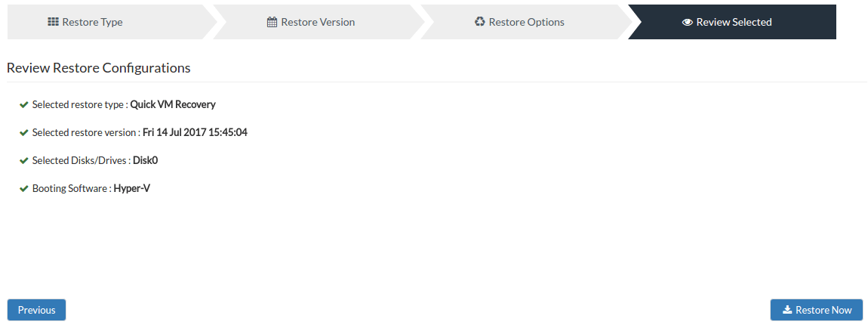Viewport: 868px width, 328px height.
Task: Click the eye icon beside Review Selected
Action: pos(688,23)
